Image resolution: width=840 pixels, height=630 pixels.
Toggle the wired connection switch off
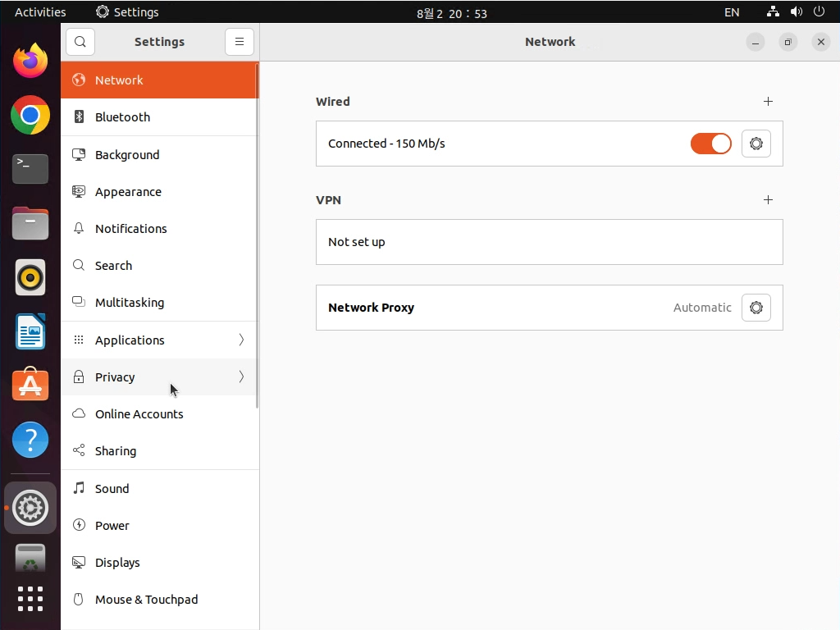711,144
